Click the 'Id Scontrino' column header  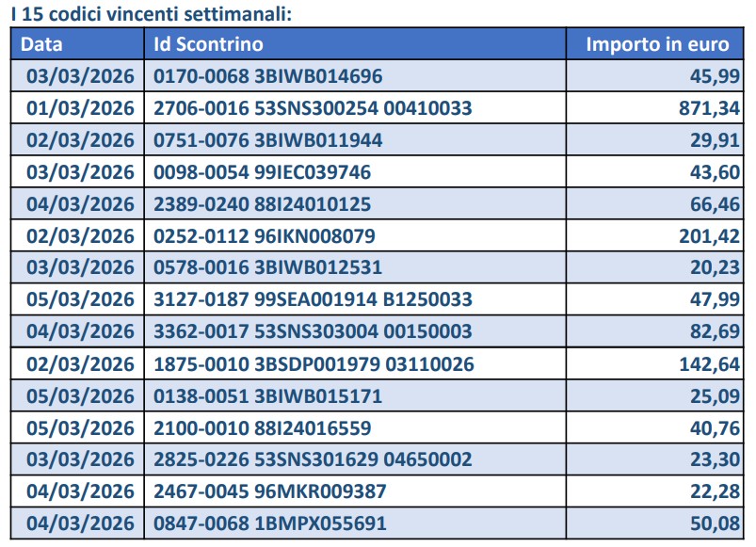[x=208, y=44]
